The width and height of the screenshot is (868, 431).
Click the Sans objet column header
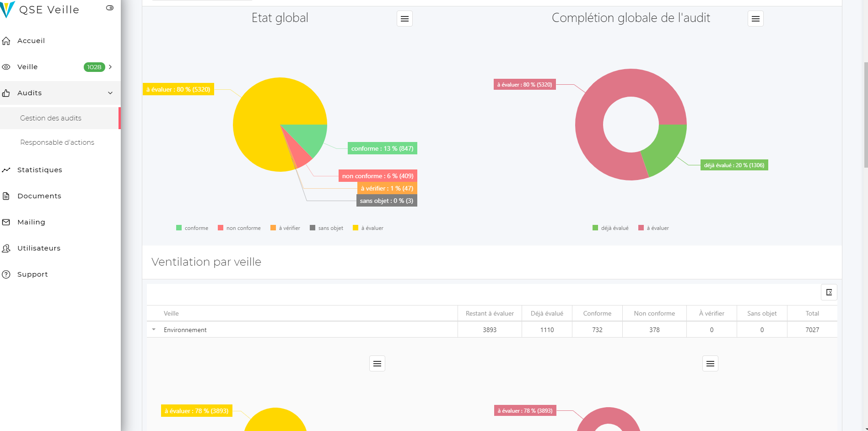tap(762, 313)
